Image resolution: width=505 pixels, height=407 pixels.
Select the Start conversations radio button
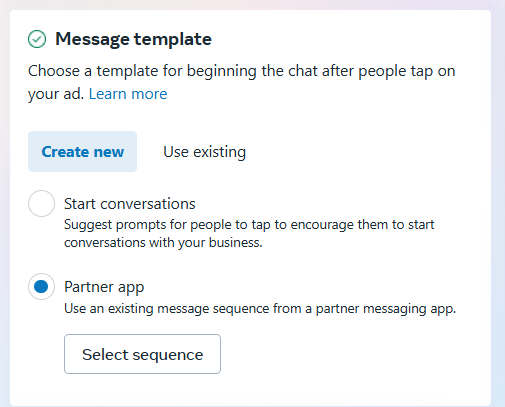click(41, 204)
